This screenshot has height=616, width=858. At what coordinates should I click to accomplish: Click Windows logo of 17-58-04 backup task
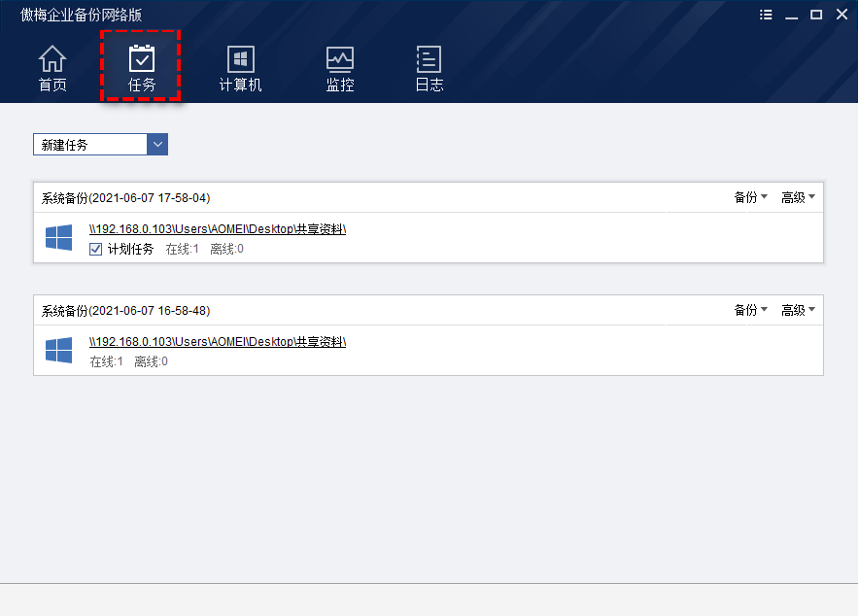(58, 237)
